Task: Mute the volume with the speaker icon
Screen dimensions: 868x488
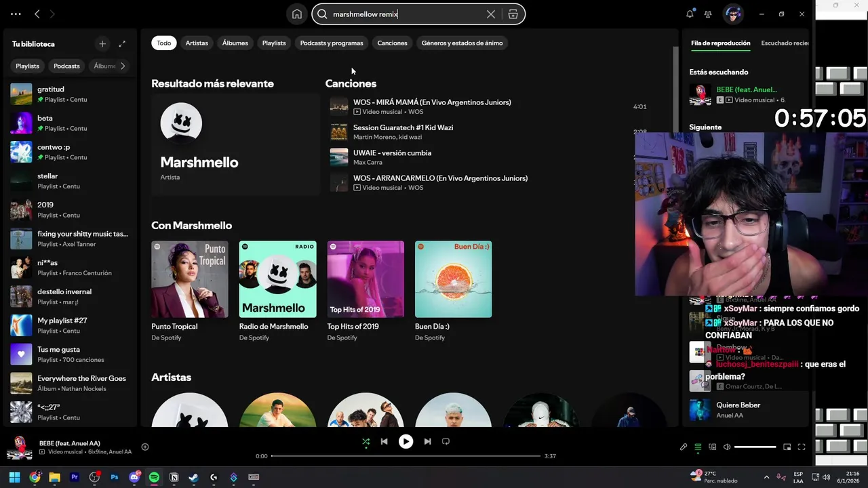Action: 727,447
